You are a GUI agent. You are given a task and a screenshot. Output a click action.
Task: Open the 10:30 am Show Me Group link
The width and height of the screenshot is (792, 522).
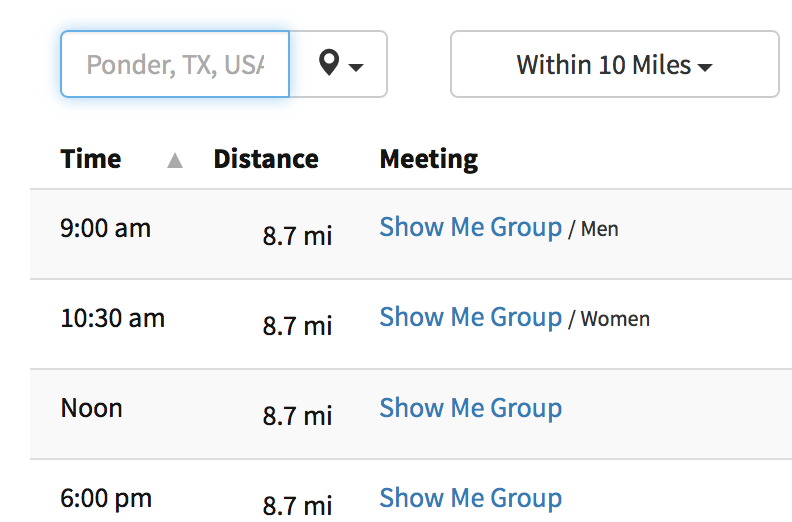point(470,318)
